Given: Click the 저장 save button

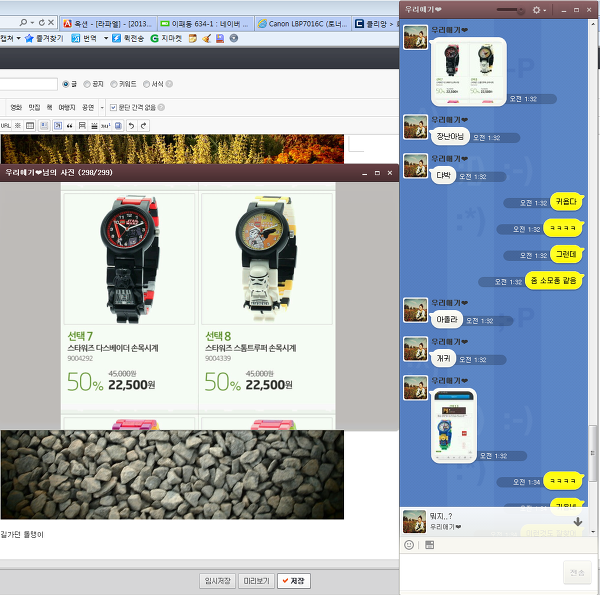Looking at the screenshot, I should coord(293,581).
